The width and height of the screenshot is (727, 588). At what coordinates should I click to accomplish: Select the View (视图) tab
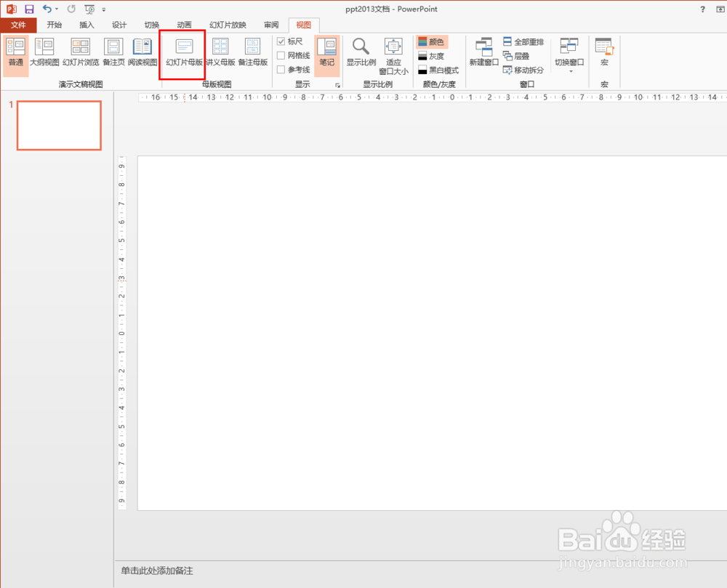pos(304,25)
